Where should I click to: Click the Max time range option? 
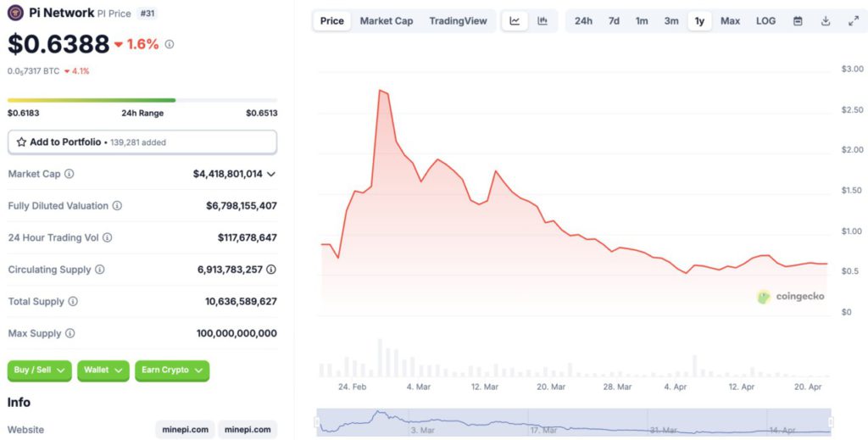coord(730,21)
